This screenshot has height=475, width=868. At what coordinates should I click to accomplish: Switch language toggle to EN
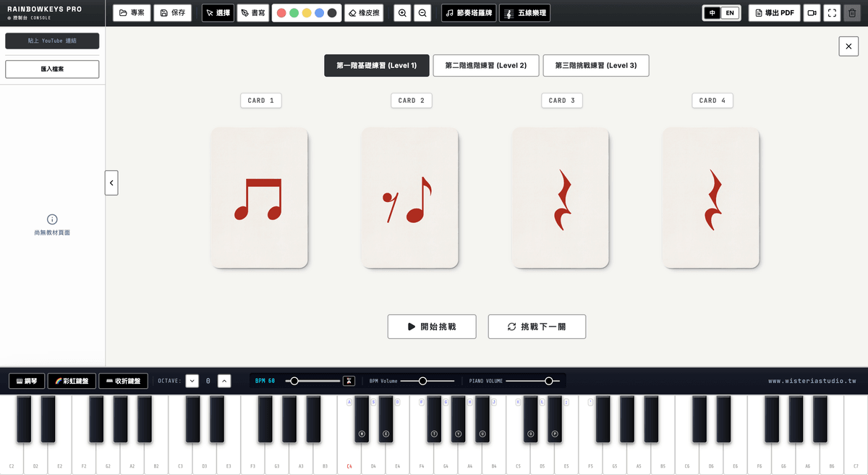click(730, 13)
